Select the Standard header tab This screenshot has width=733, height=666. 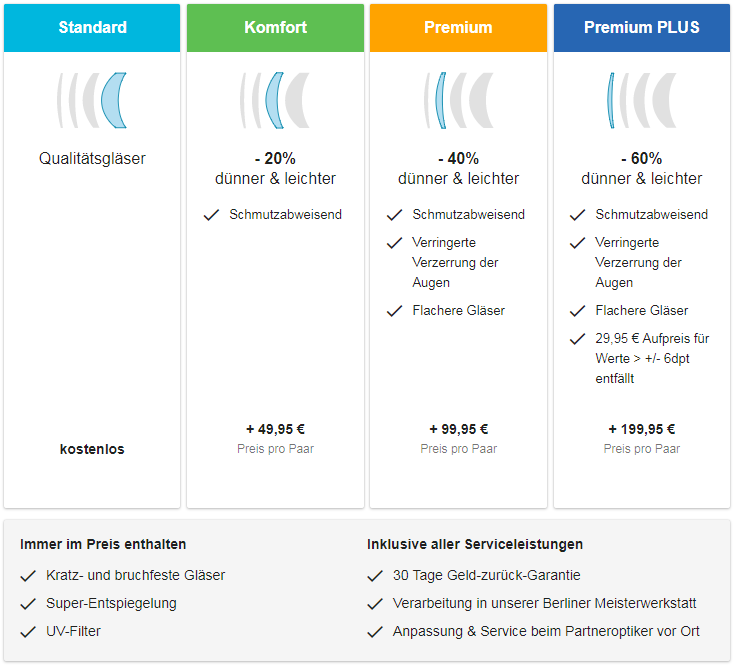coord(92,28)
